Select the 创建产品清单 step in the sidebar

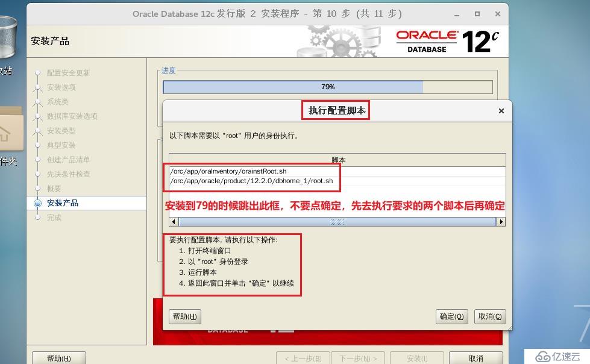click(68, 160)
